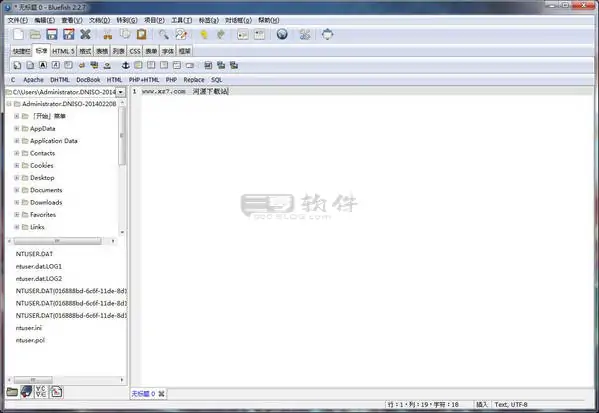Switch to the CSS toolbar tab

tap(135, 51)
